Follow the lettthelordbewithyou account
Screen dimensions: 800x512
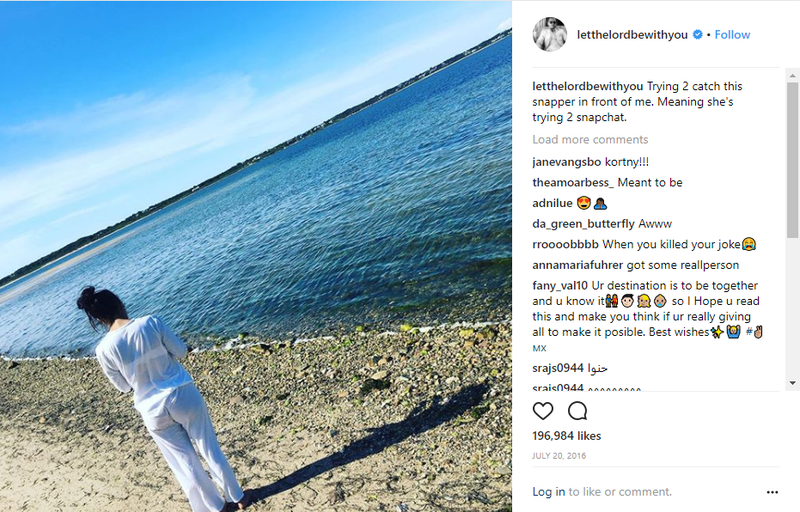pyautogui.click(x=732, y=35)
